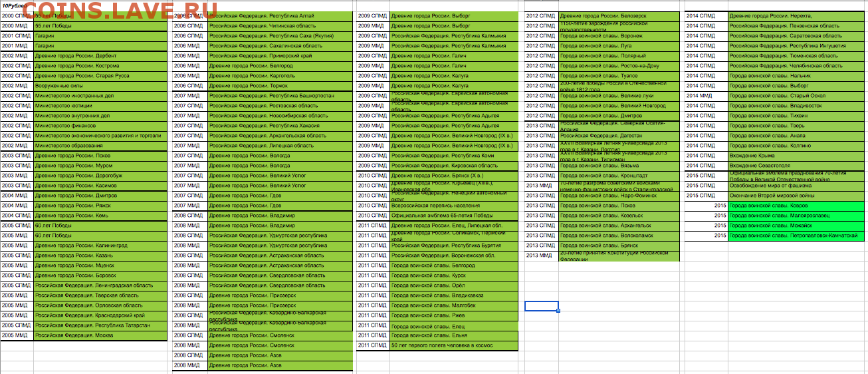
Task: Select '50 лет первого полета человека в космос'
Action: tap(454, 345)
